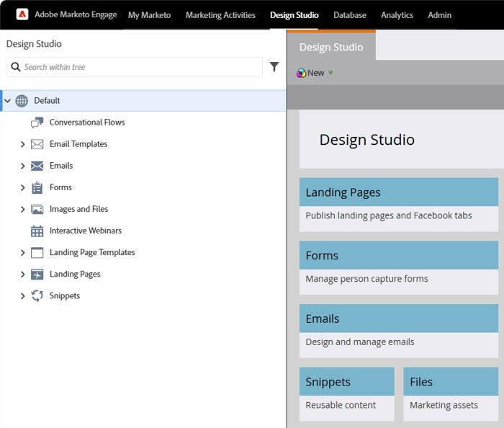Click the Email Templates envelope outline icon
The height and width of the screenshot is (428, 504).
[x=37, y=144]
